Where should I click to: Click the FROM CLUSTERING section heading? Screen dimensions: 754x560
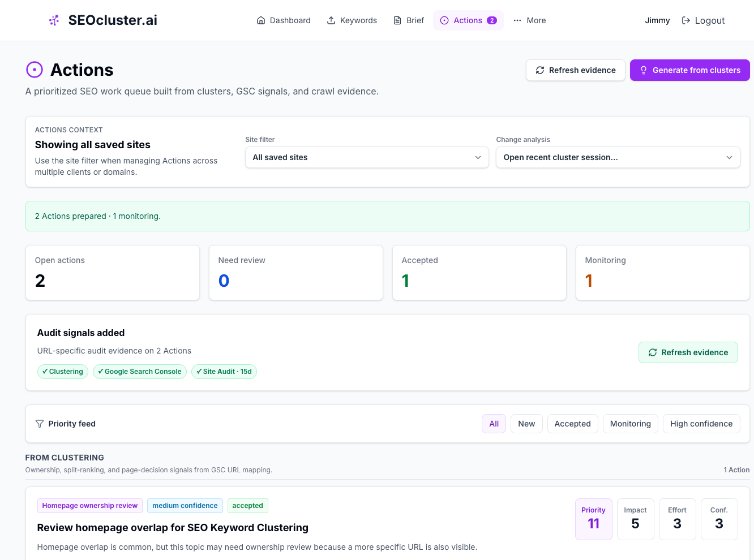coord(65,458)
